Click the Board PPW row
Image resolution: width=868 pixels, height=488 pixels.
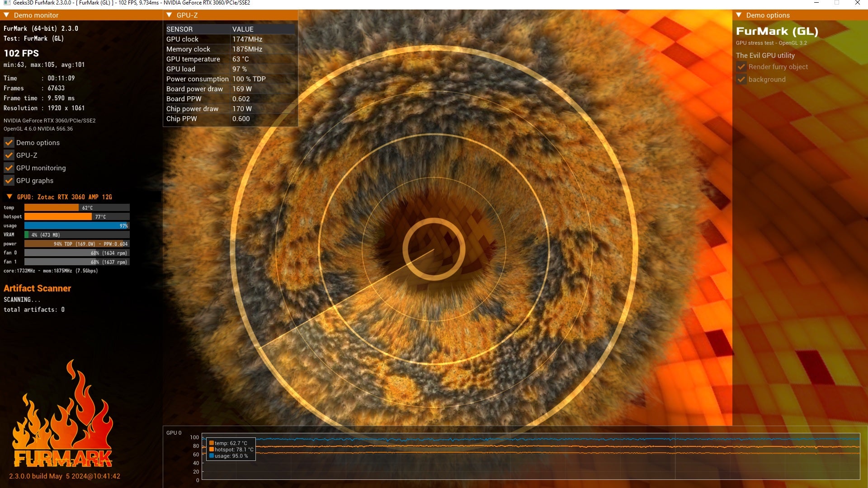(x=231, y=99)
